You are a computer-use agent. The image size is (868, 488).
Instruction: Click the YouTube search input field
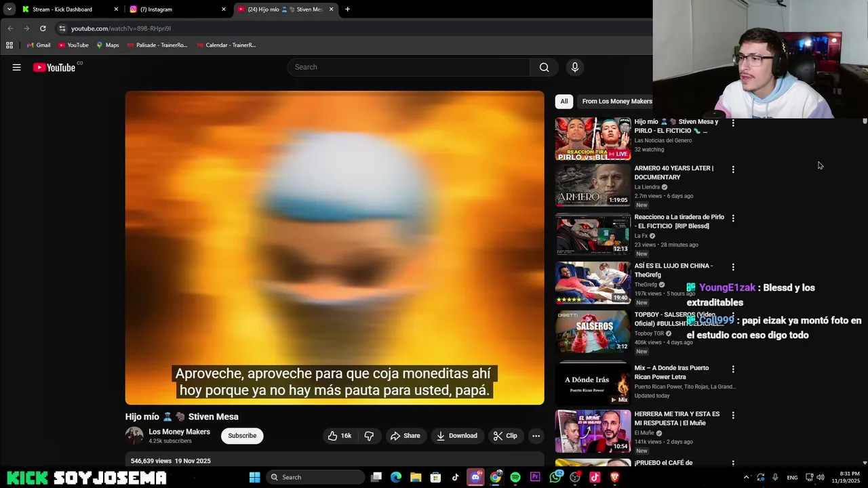409,67
